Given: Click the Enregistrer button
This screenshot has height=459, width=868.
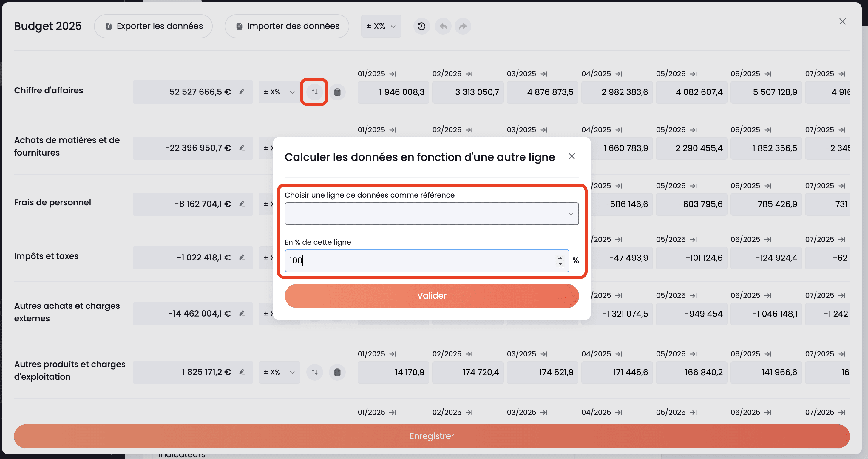Looking at the screenshot, I should pos(432,436).
